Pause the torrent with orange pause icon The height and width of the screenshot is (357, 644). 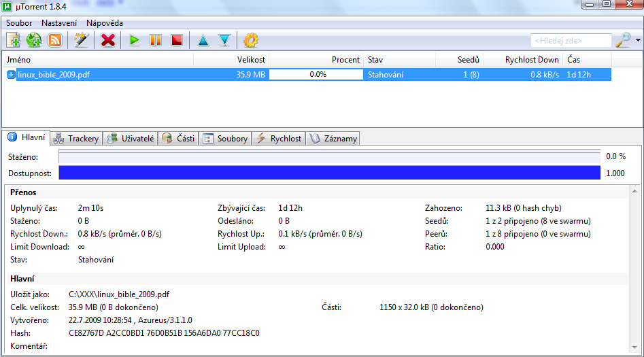pyautogui.click(x=156, y=40)
